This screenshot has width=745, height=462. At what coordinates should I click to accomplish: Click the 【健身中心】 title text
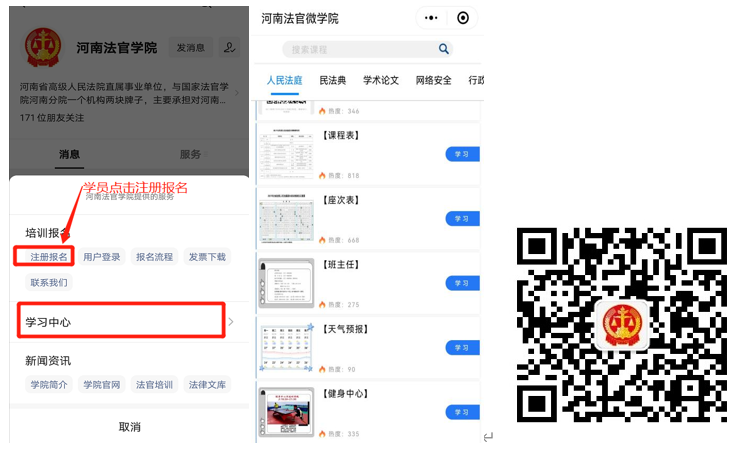(x=345, y=394)
